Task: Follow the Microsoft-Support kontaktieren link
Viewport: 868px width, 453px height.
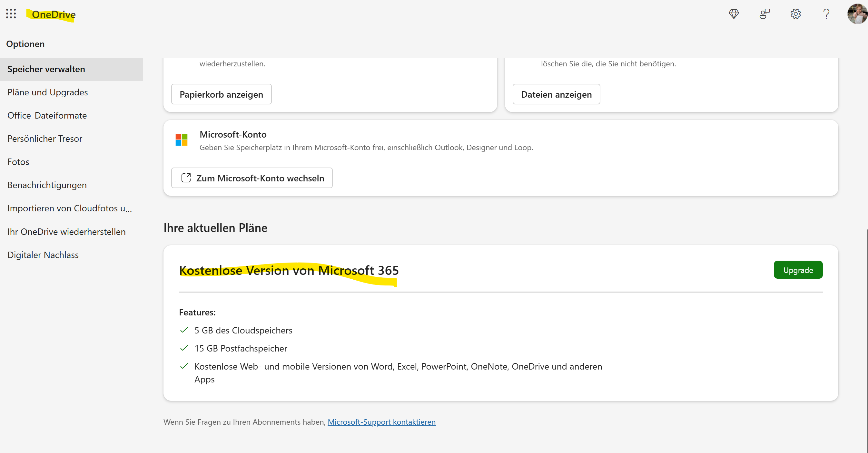Action: tap(381, 422)
